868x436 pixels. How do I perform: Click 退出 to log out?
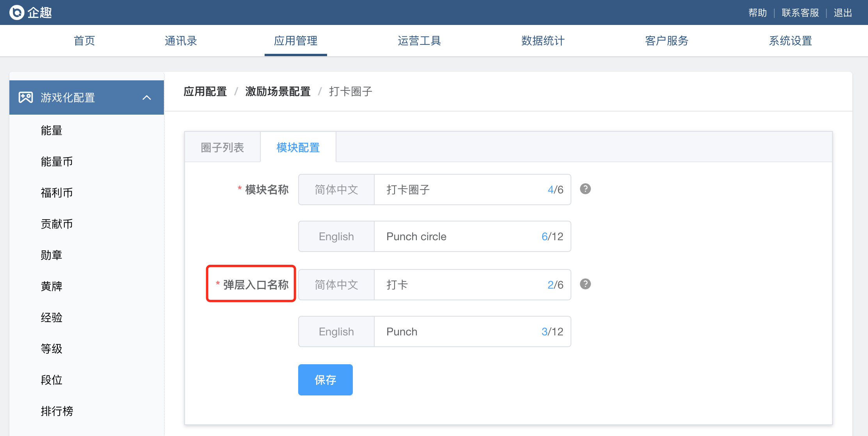843,13
